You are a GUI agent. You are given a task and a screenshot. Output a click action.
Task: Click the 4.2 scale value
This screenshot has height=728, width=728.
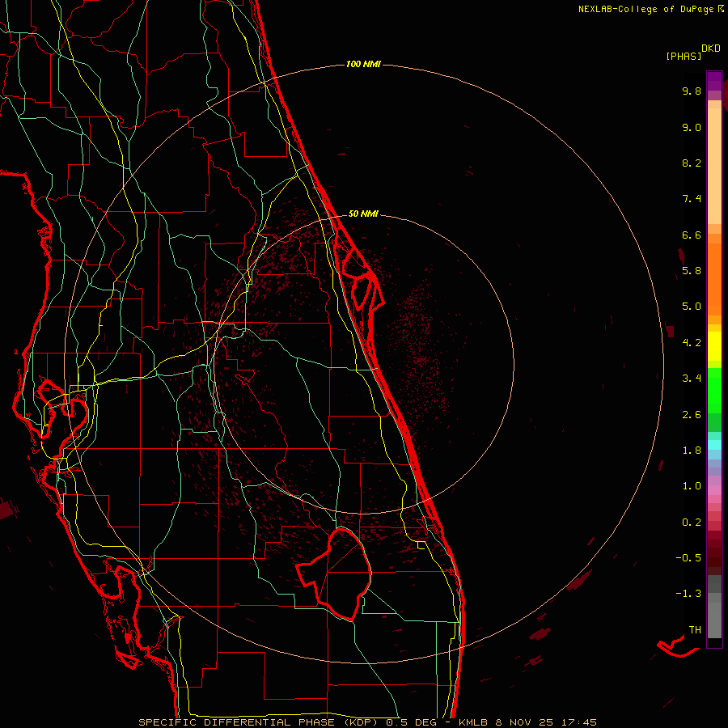tap(692, 343)
